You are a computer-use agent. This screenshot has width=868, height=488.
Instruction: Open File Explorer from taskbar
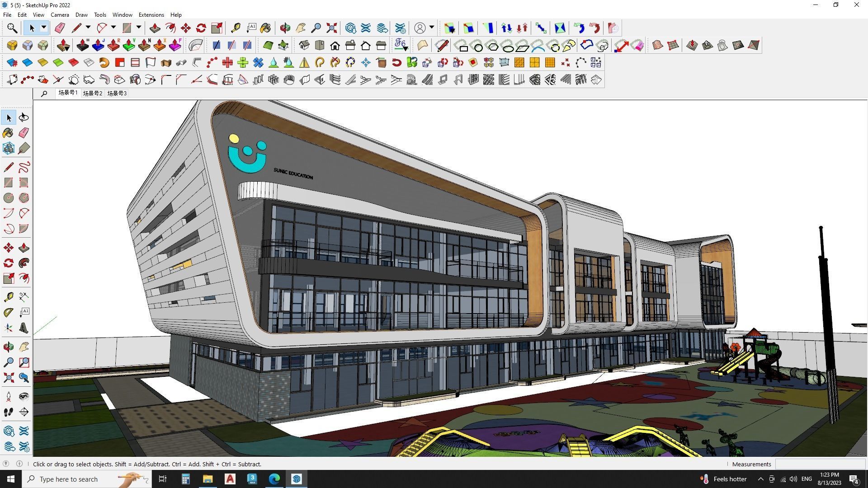click(x=208, y=479)
